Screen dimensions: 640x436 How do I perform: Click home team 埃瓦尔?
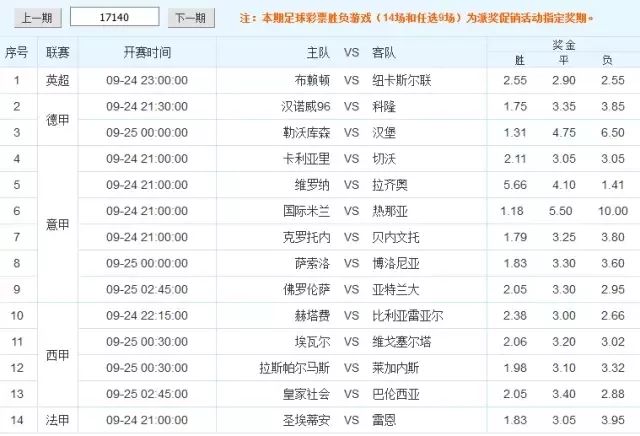click(312, 342)
